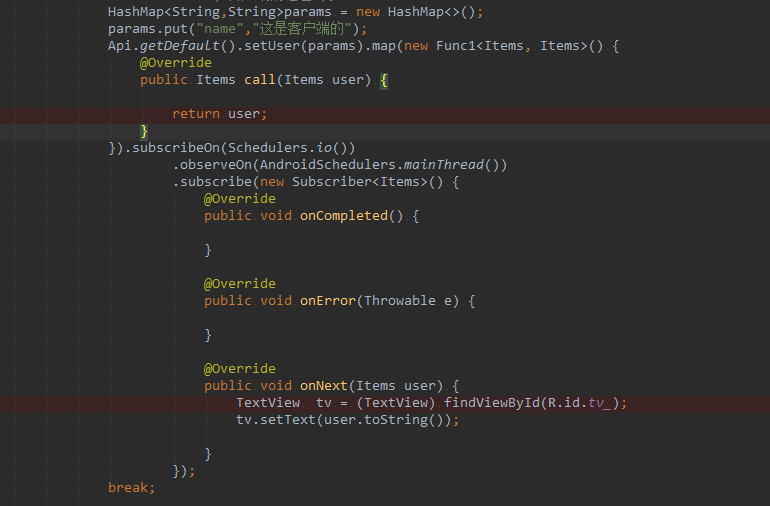
Task: Click 'observeOn(AndroidSchedulers.mainThread())' line
Action: 340,165
